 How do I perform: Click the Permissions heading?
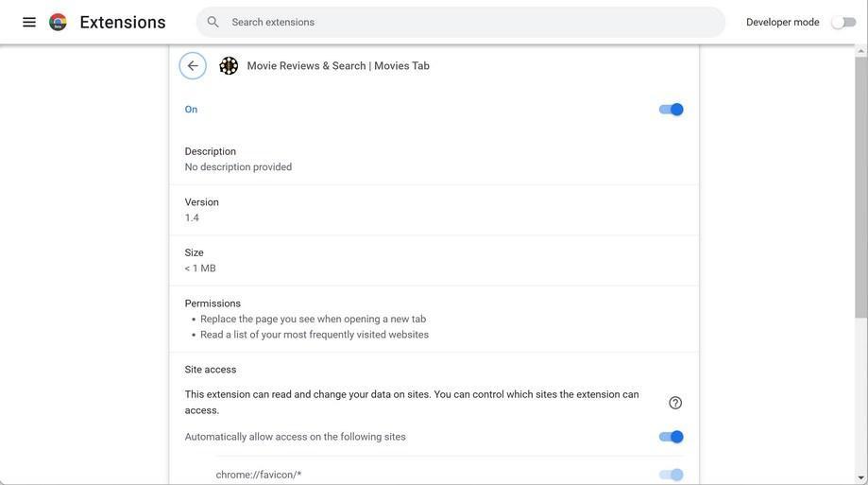pos(213,303)
